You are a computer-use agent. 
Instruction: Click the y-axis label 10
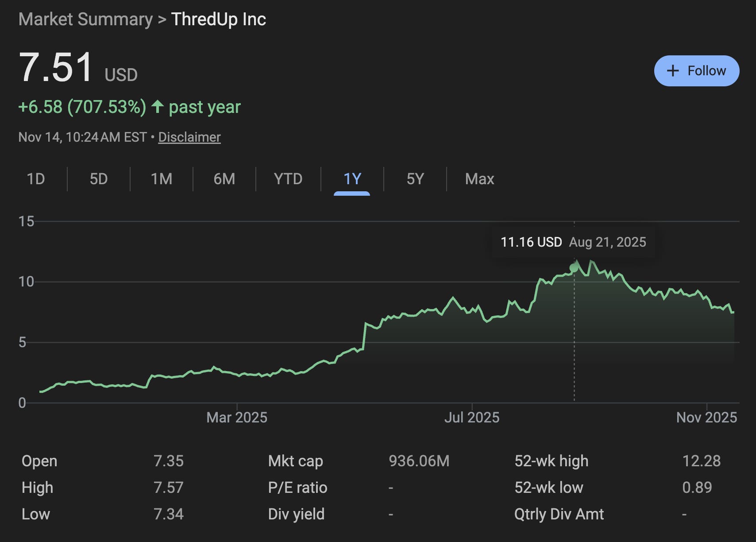[x=26, y=282]
